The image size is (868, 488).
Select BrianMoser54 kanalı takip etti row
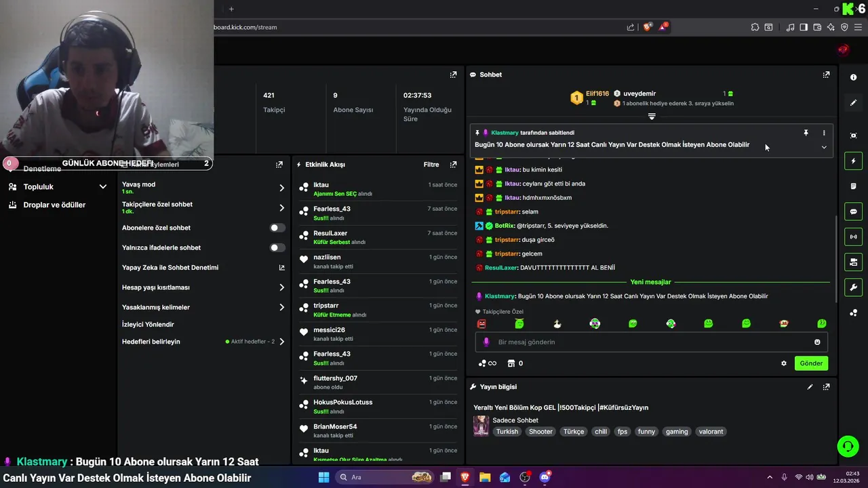378,430
